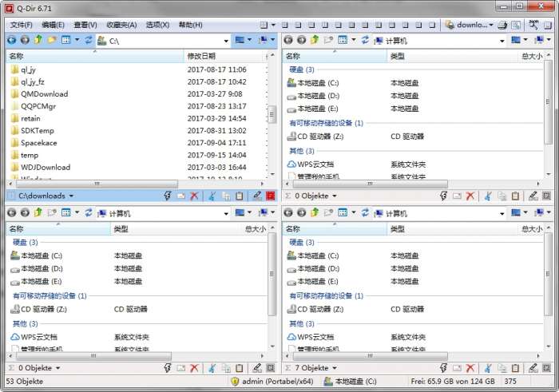Click the vertical scrollbar thumb in the top-right pane
The image size is (559, 392).
click(x=548, y=102)
